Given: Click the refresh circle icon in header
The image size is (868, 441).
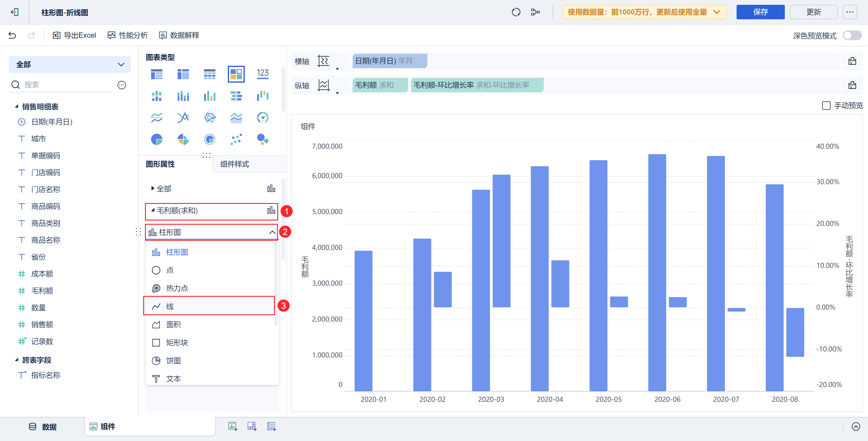Looking at the screenshot, I should tap(516, 12).
